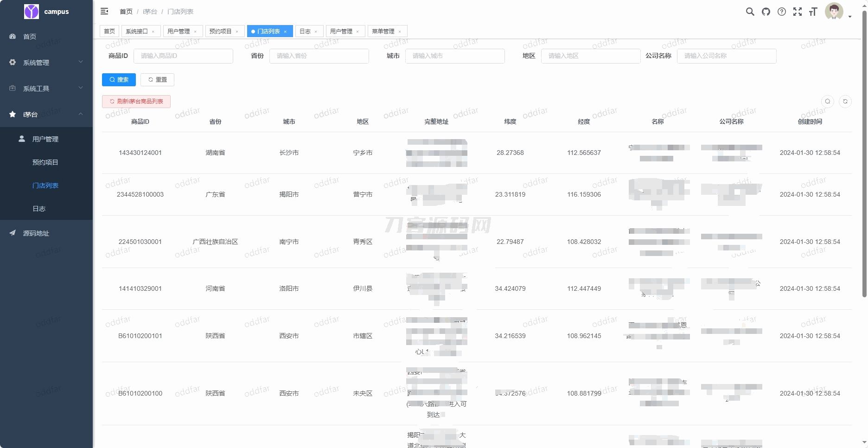
Task: Open the help question mark icon
Action: pyautogui.click(x=782, y=12)
